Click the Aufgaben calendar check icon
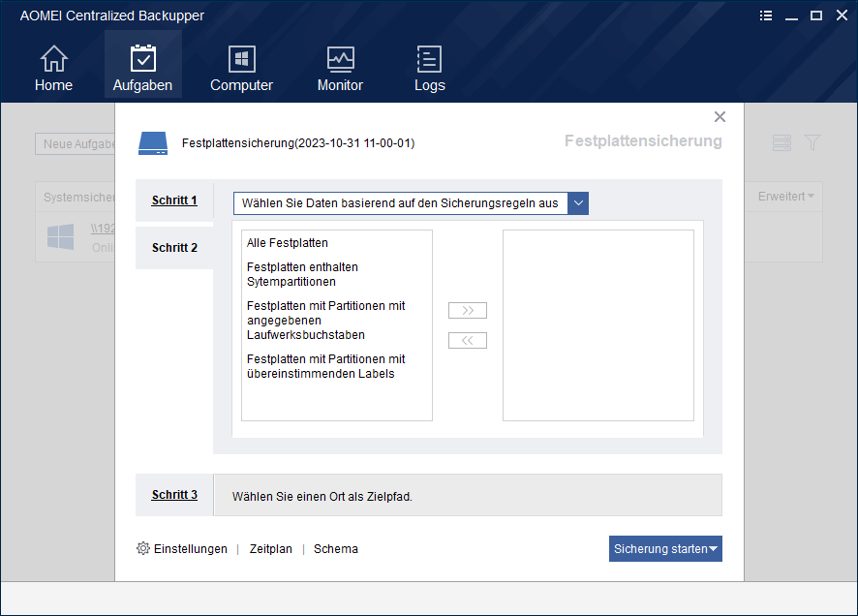 click(x=142, y=58)
